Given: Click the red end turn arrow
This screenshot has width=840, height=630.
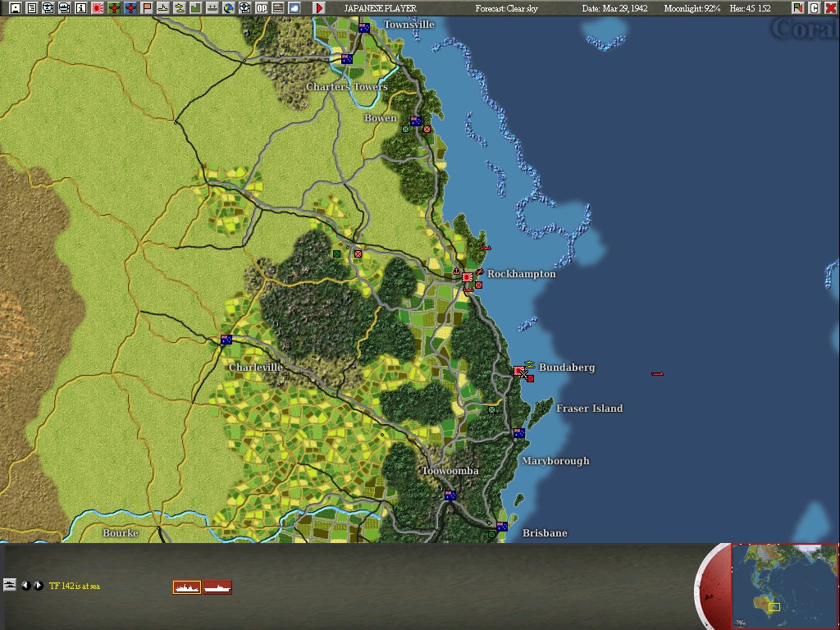Looking at the screenshot, I should [319, 7].
